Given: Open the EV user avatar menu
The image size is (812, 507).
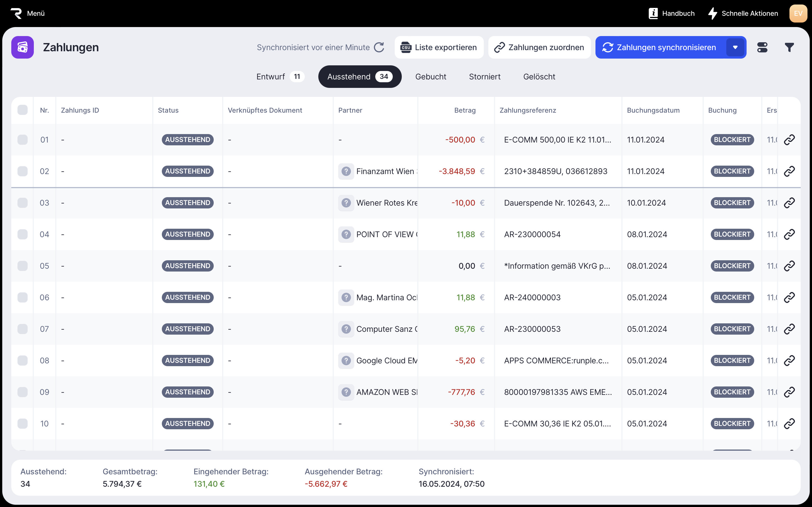Looking at the screenshot, I should (798, 14).
